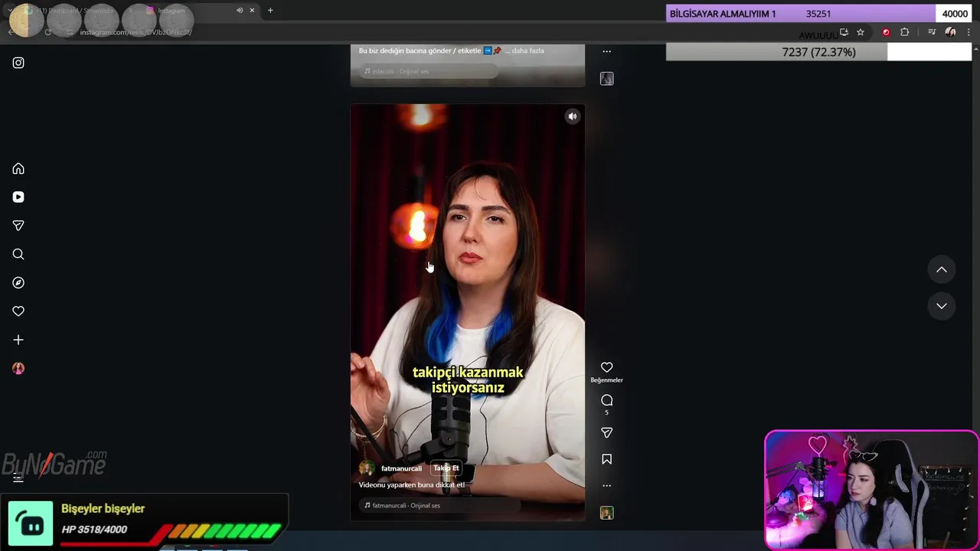The width and height of the screenshot is (980, 551).
Task: Reload the current page
Action: 47,32
